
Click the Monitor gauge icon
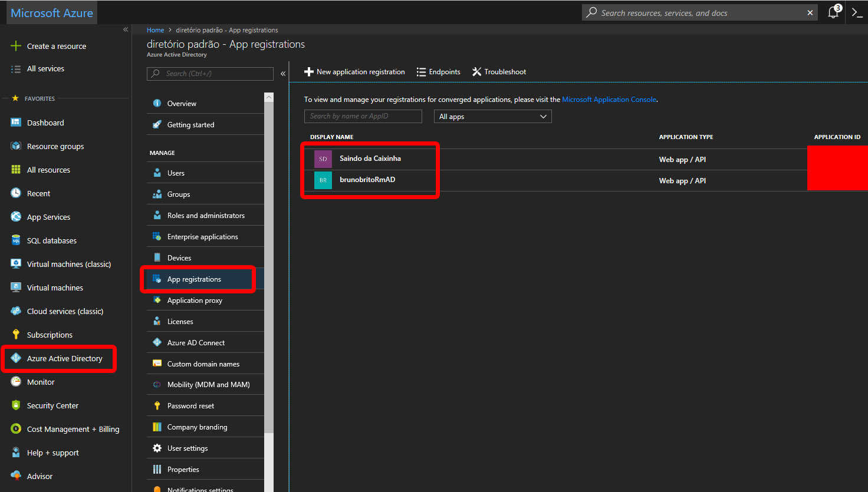pyautogui.click(x=16, y=382)
